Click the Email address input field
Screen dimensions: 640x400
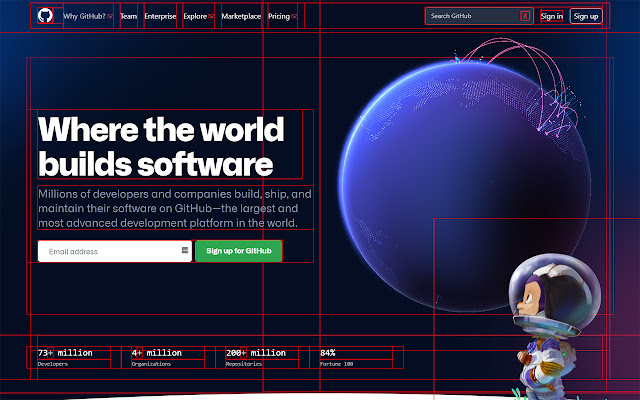(115, 251)
